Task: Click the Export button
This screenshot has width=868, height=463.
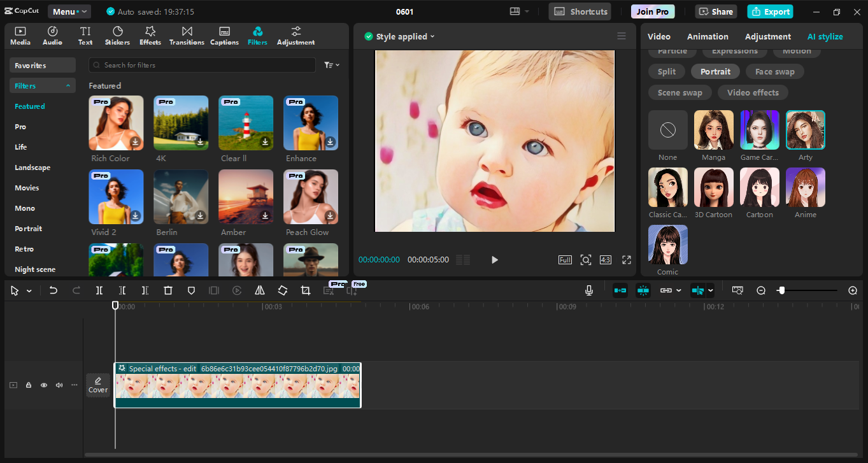Action: point(770,11)
